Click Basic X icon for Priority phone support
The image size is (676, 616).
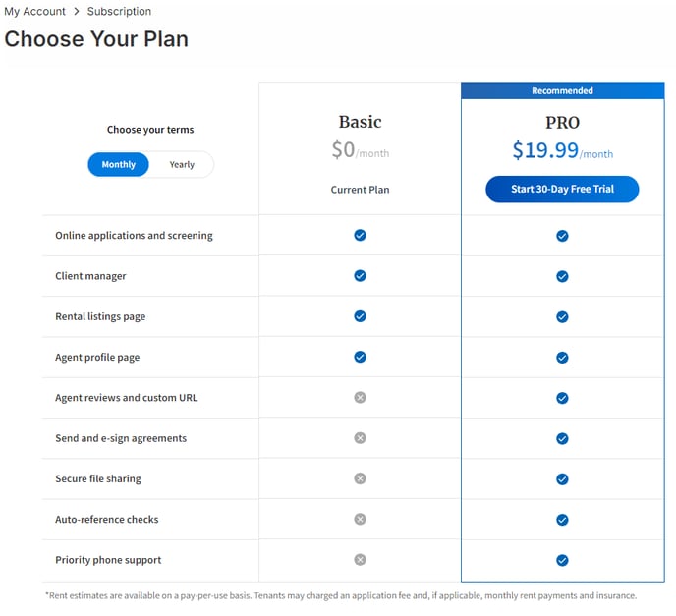[360, 560]
